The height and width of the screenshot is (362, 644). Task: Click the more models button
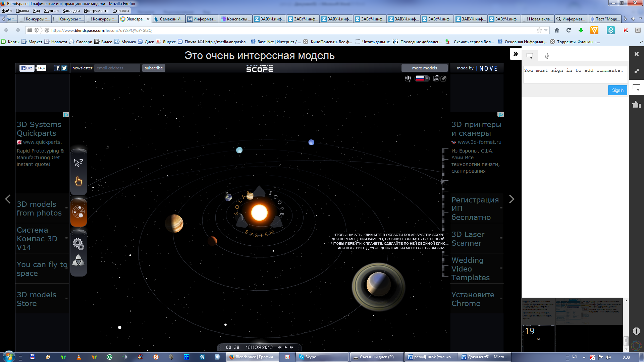tap(424, 68)
